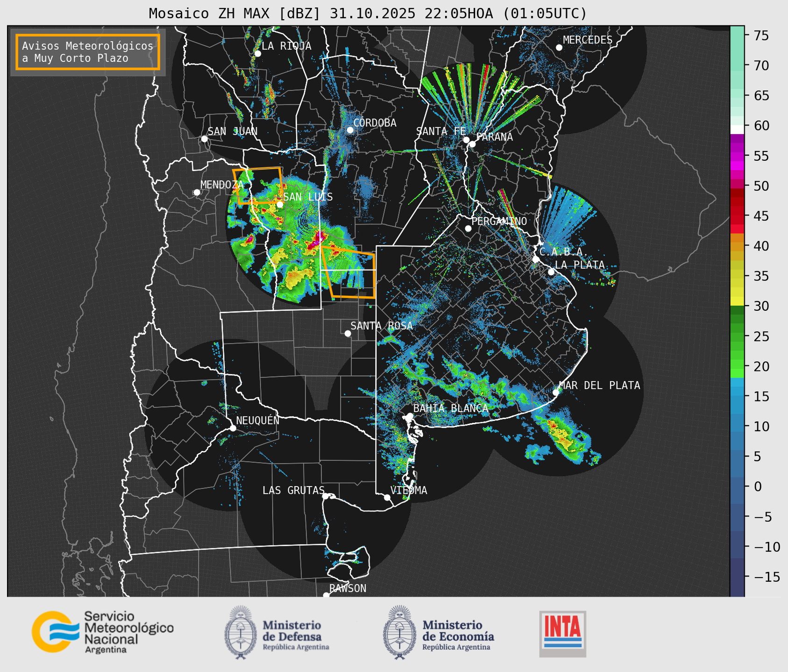
Task: Click the SANTA FE city label
Action: click(x=441, y=131)
